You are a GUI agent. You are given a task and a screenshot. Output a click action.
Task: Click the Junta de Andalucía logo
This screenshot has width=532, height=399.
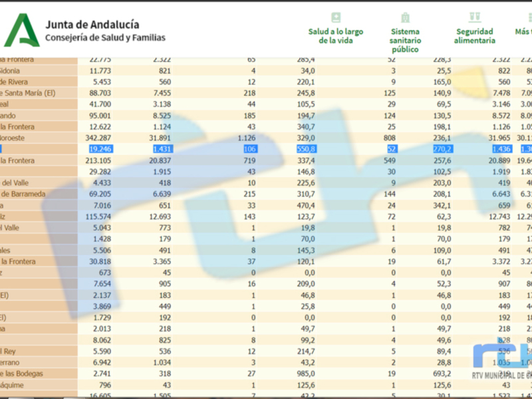(21, 31)
